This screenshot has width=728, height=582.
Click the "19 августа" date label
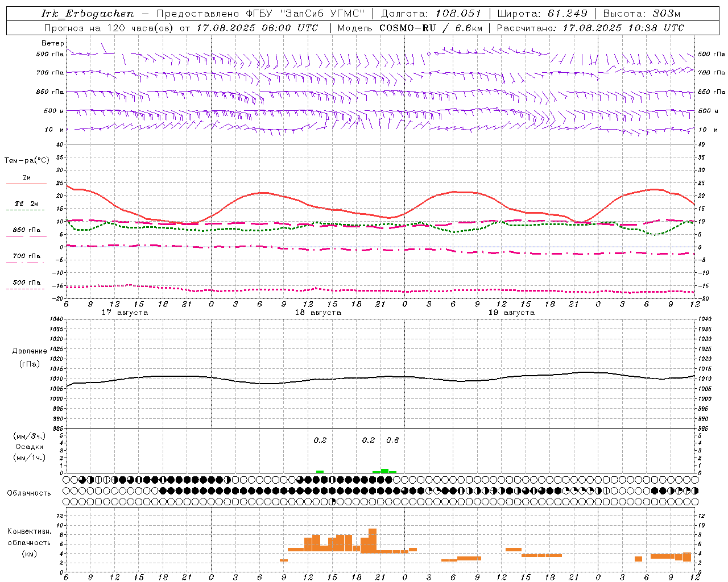511,313
